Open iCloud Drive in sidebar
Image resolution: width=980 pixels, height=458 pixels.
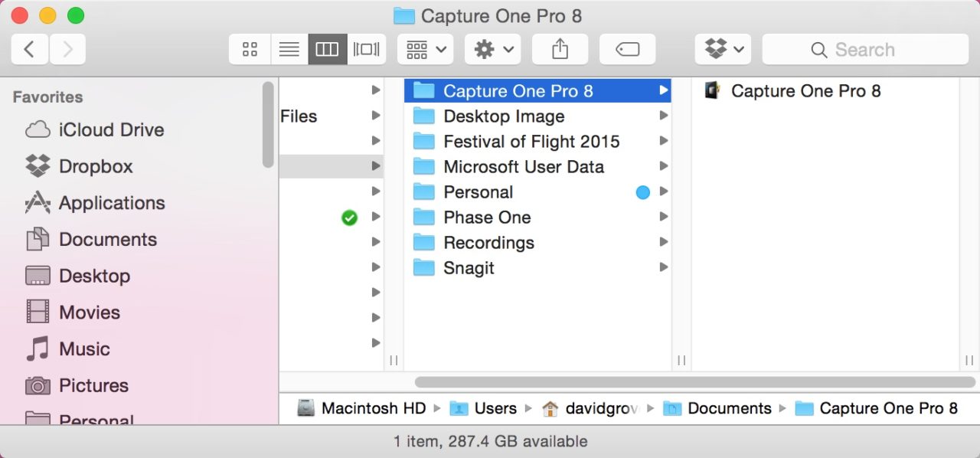[95, 129]
